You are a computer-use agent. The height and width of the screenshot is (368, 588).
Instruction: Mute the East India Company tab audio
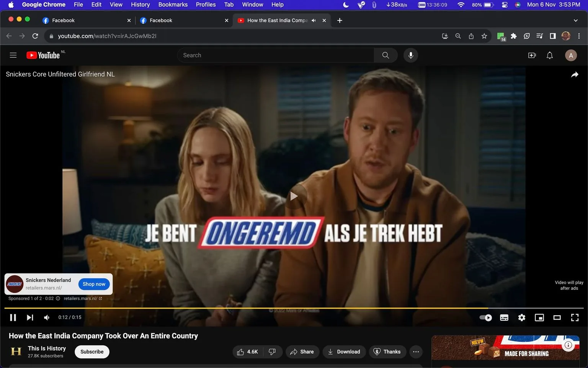click(314, 20)
